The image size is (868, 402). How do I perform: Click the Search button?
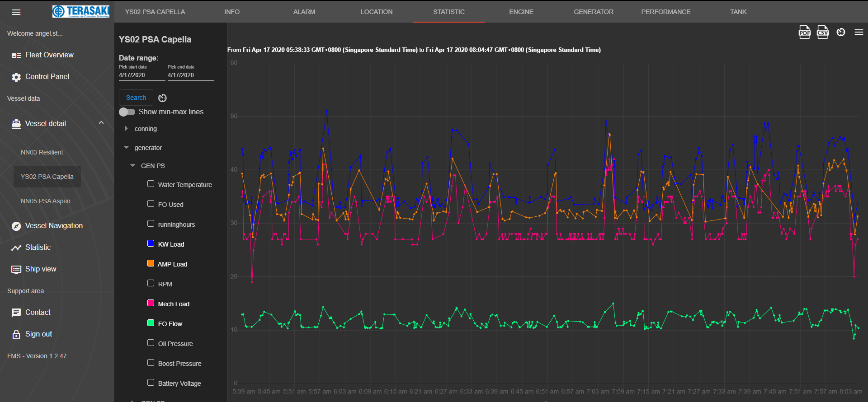coord(136,98)
